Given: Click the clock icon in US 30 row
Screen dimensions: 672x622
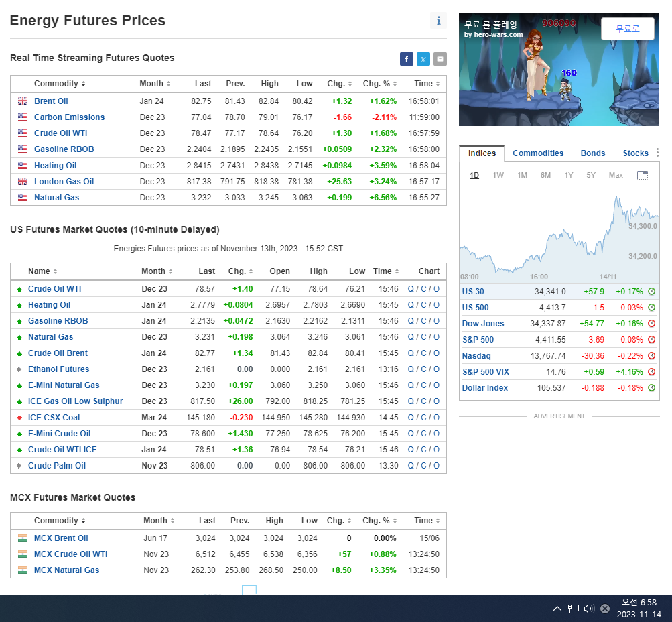Looking at the screenshot, I should tap(651, 292).
